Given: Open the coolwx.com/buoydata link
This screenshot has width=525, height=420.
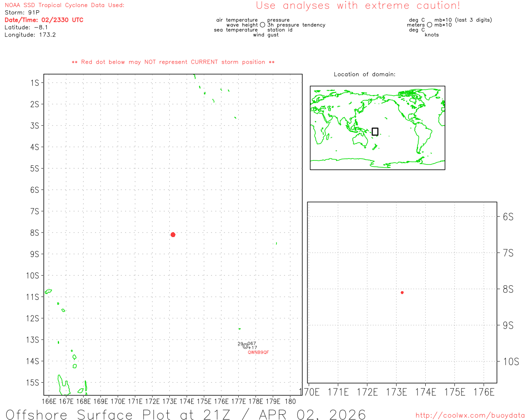Looking at the screenshot, I should point(470,415).
